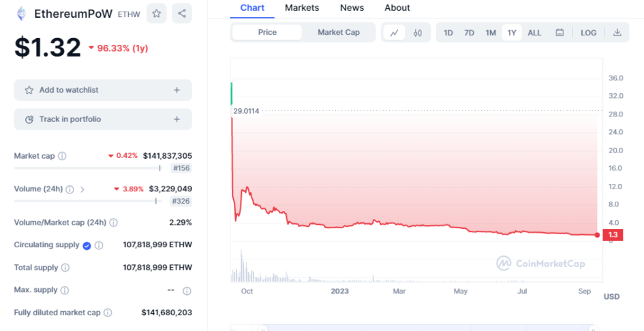Select the 7D time range
Image resolution: width=644 pixels, height=331 pixels.
pyautogui.click(x=469, y=33)
